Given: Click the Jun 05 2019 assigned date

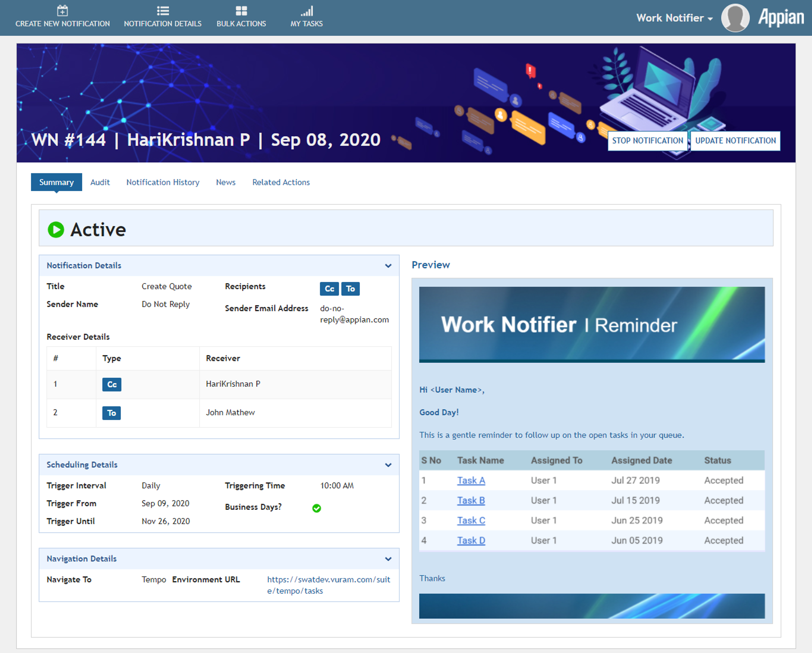Looking at the screenshot, I should pyautogui.click(x=637, y=540).
